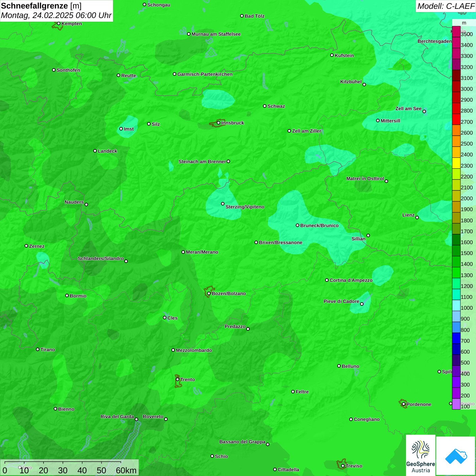Click the Garmisch-Partenkirchen label
Viewport: 476px width, 476px height.
coord(205,74)
